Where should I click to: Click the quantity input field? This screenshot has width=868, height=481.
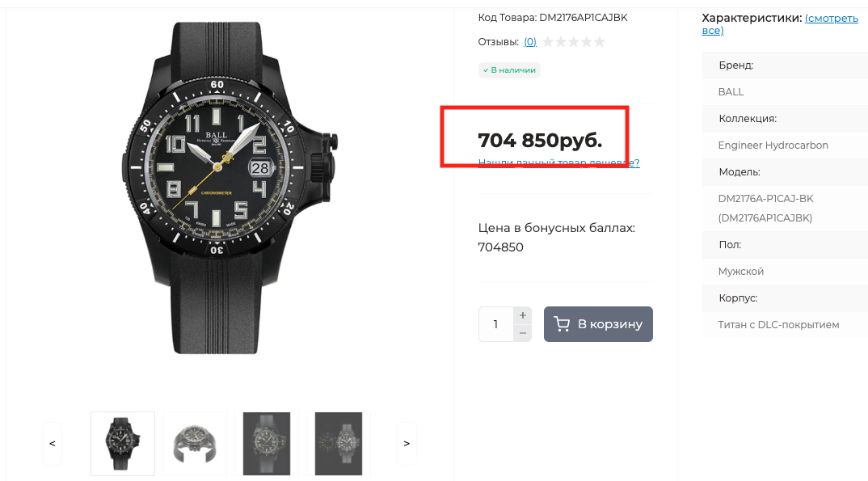pyautogui.click(x=495, y=324)
